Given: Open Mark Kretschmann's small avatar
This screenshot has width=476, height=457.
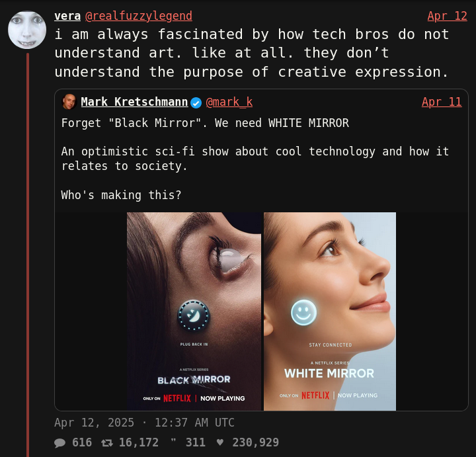Looking at the screenshot, I should [69, 102].
